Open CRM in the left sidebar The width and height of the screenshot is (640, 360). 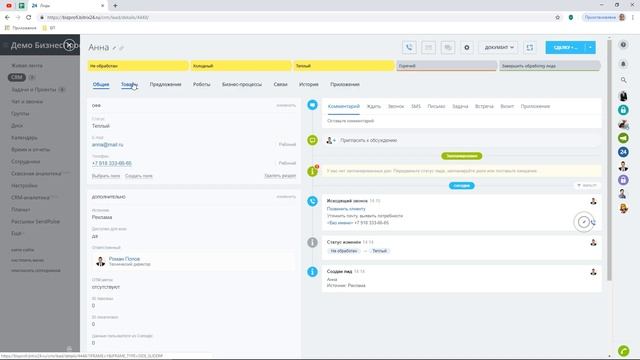pos(17,77)
